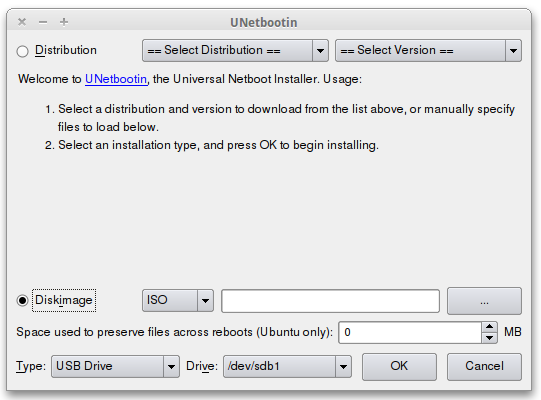This screenshot has width=541, height=400.
Task: Open the Select Distribution dropdown
Action: 235,50
